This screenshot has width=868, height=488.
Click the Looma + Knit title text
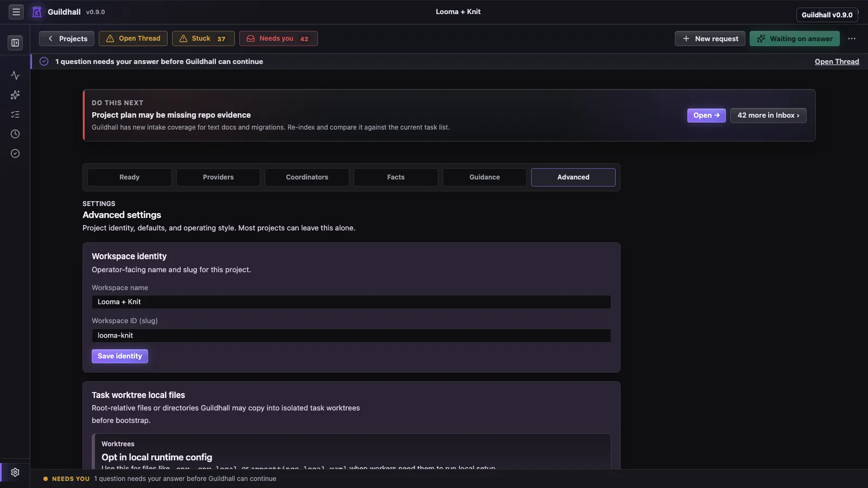[x=458, y=12]
